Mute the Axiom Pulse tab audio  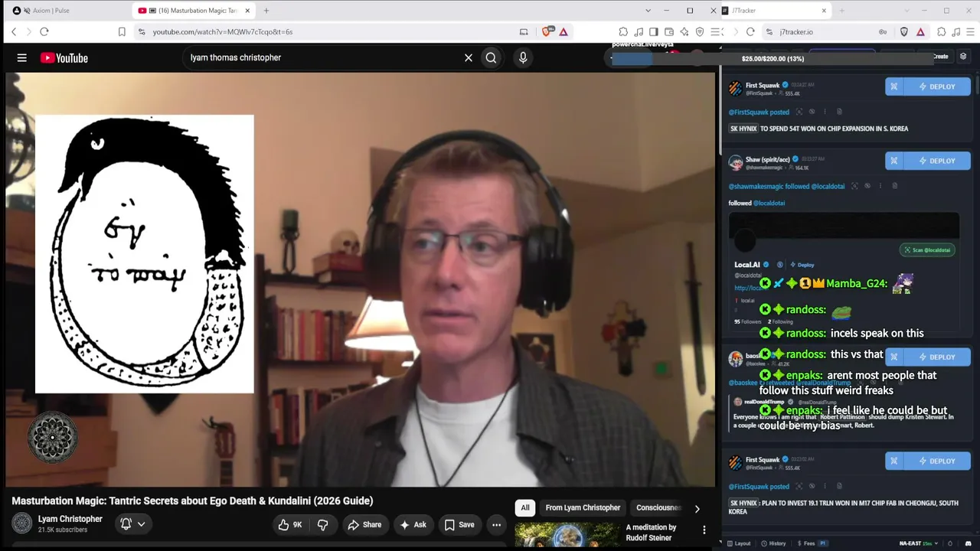click(28, 11)
